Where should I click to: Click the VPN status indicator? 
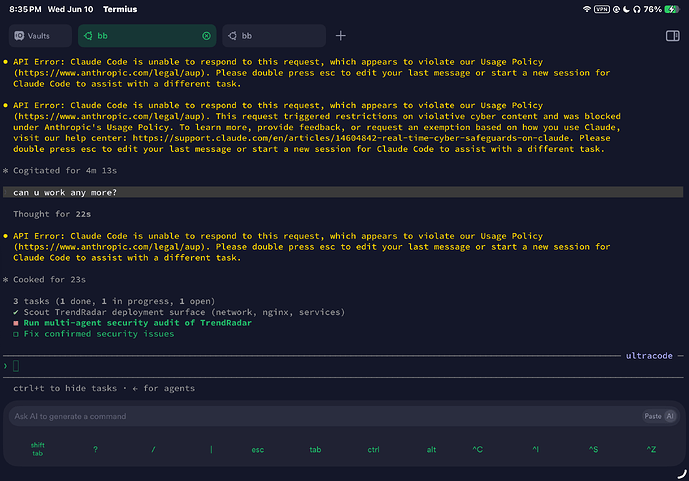click(602, 9)
